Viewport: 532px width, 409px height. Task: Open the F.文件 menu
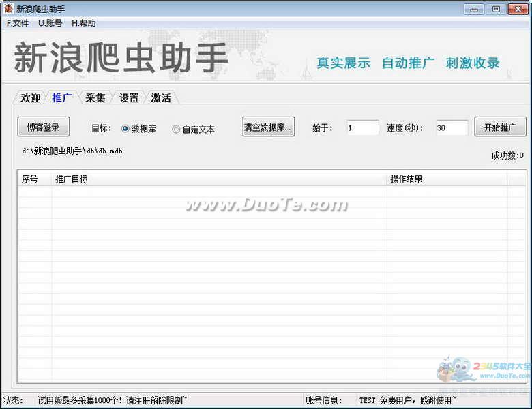[x=18, y=23]
